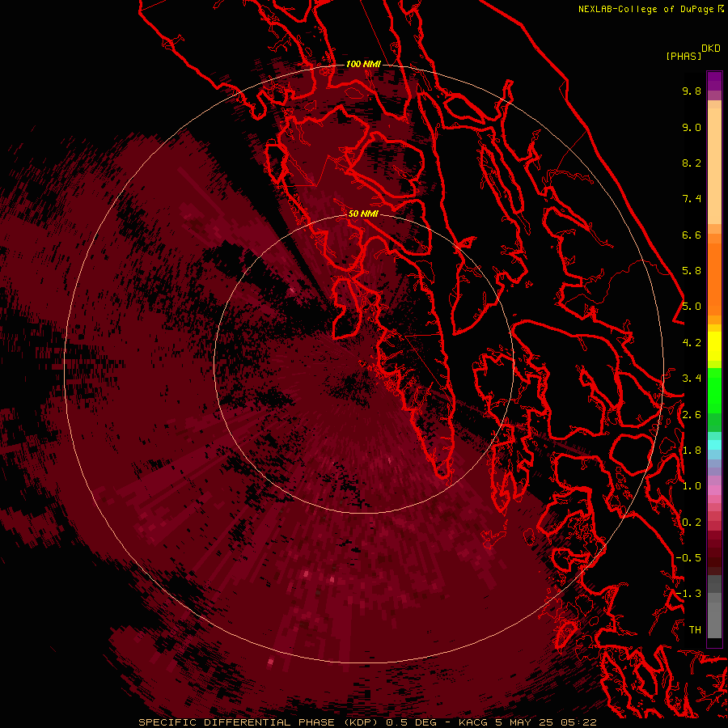This screenshot has width=728, height=728.
Task: Pick the yellow color bar segment
Action: click(x=714, y=346)
